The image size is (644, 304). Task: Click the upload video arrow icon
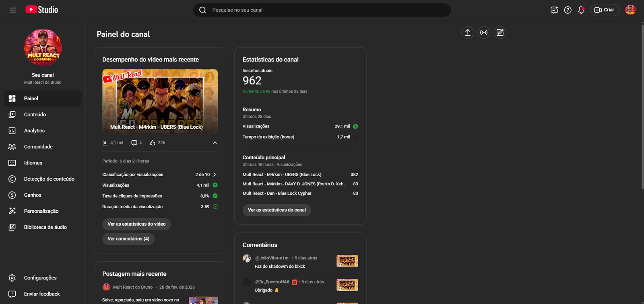[468, 33]
